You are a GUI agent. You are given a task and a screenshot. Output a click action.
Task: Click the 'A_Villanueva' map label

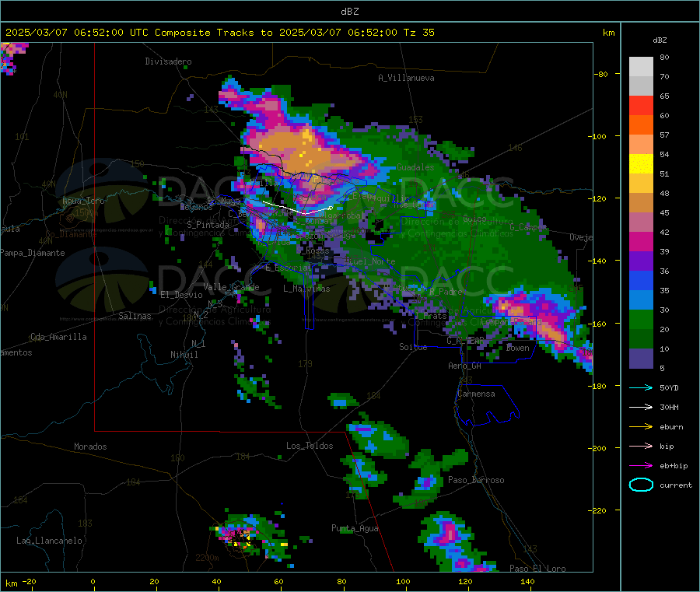click(x=406, y=78)
